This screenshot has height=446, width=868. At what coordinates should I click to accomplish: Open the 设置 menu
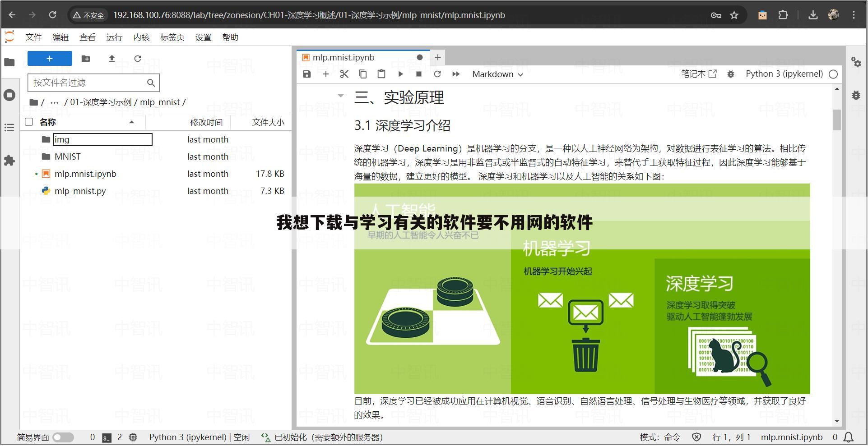[x=204, y=37]
